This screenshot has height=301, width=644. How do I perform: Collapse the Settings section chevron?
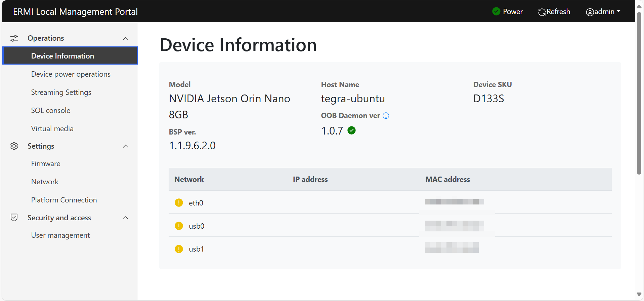[x=126, y=146]
